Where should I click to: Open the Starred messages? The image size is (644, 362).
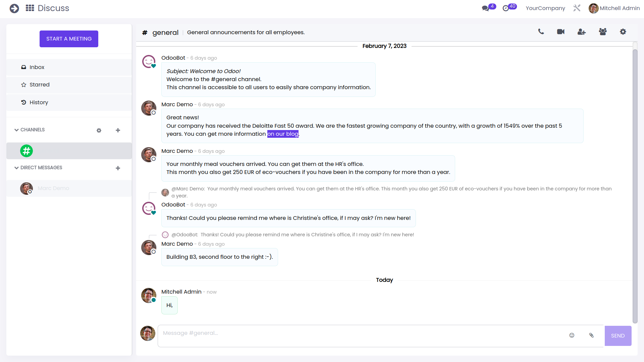(39, 85)
